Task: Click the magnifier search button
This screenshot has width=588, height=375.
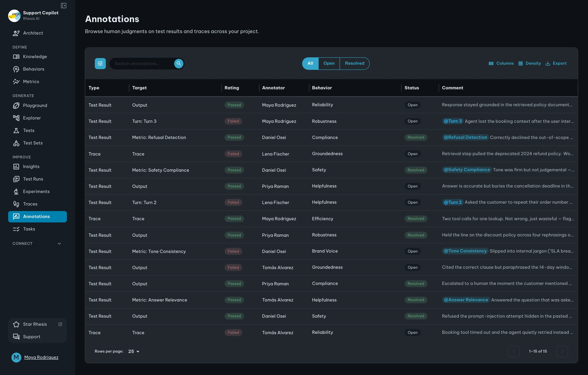Action: click(x=179, y=63)
